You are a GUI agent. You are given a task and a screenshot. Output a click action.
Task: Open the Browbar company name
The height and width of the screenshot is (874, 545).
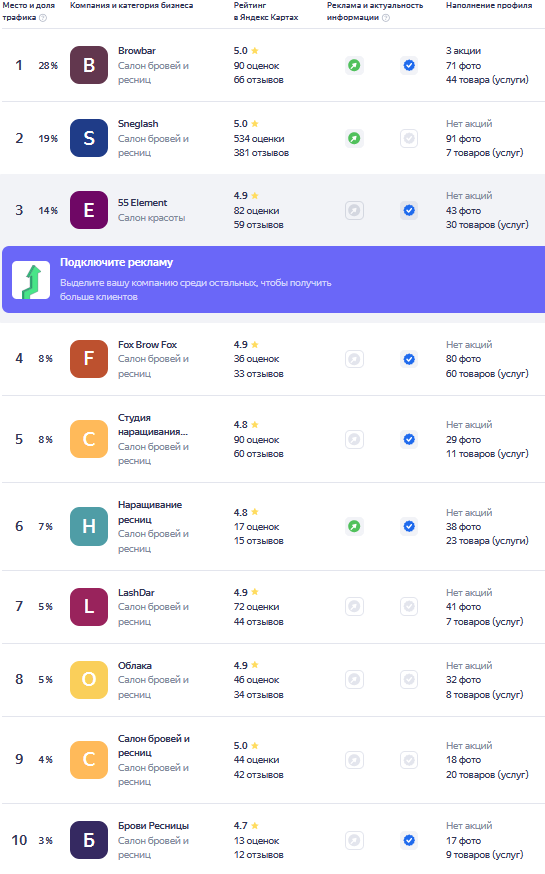137,51
